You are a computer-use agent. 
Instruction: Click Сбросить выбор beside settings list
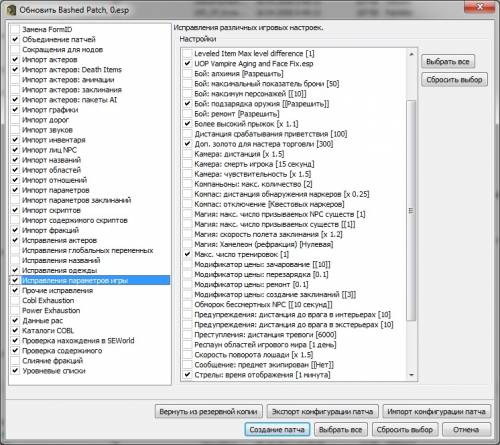(x=454, y=80)
